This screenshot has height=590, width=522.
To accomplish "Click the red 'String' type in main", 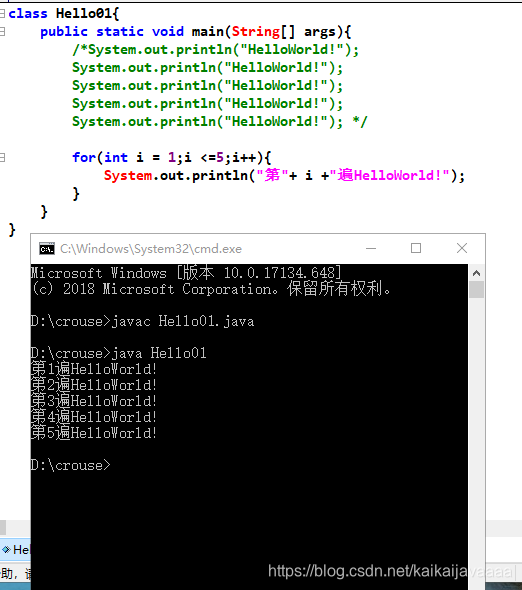I will point(256,32).
